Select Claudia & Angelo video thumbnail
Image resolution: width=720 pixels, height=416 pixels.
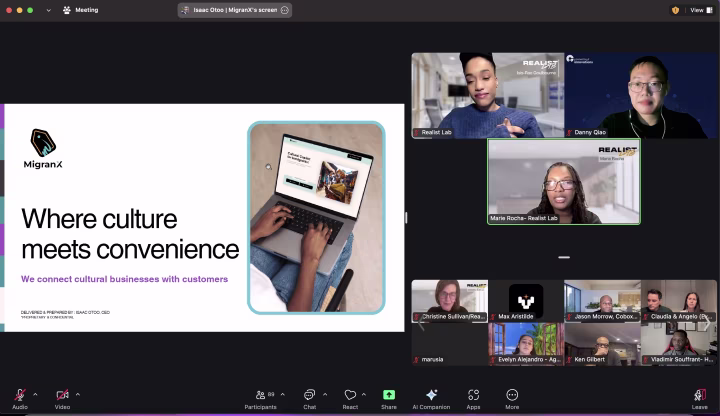tap(679, 301)
